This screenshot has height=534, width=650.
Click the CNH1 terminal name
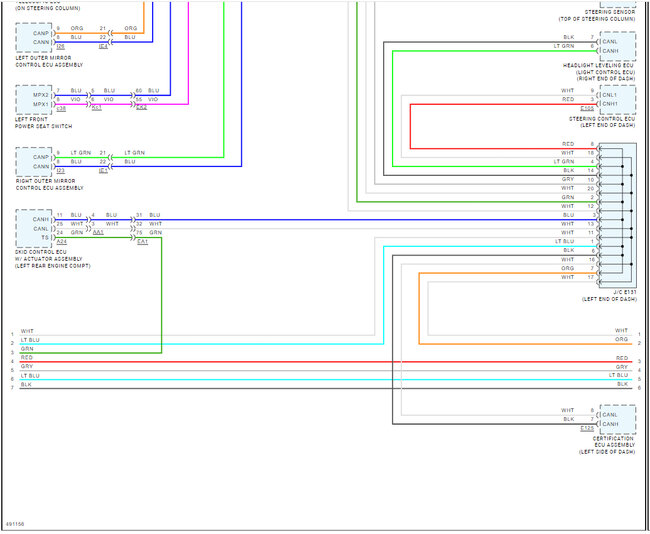[610, 104]
